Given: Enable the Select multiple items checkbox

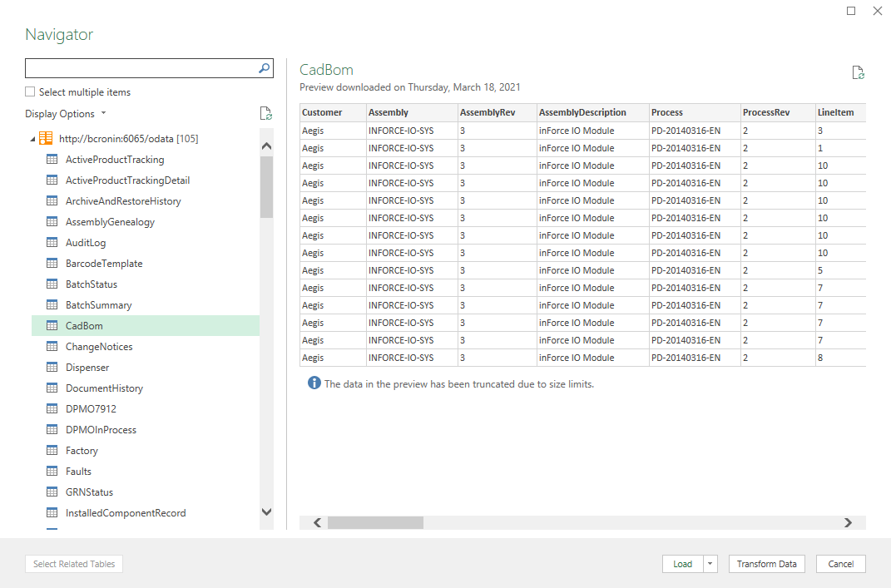Looking at the screenshot, I should click(x=30, y=91).
